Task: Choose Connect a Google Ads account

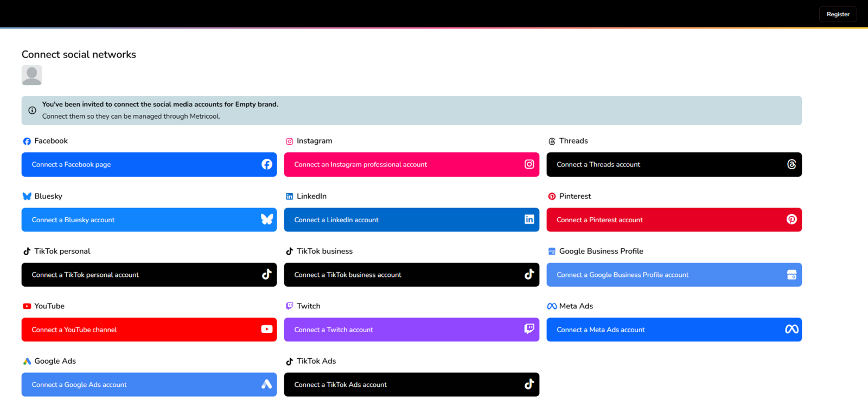Action: click(149, 384)
